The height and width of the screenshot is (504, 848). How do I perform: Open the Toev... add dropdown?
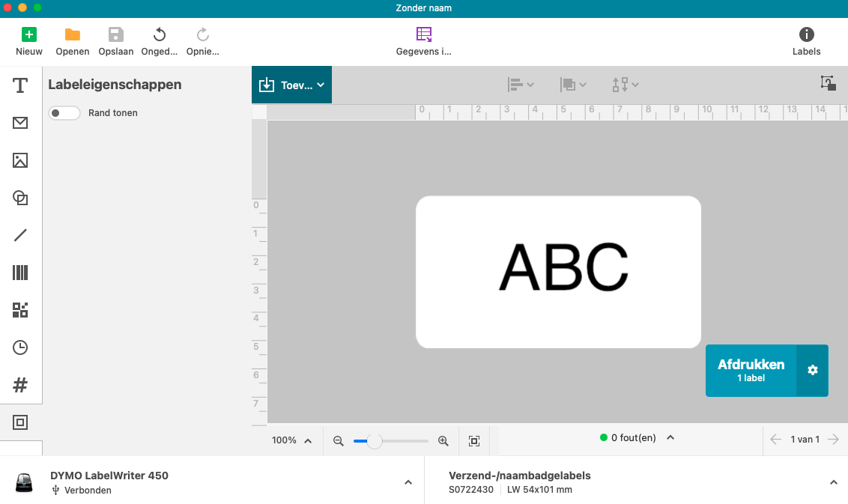tap(291, 85)
